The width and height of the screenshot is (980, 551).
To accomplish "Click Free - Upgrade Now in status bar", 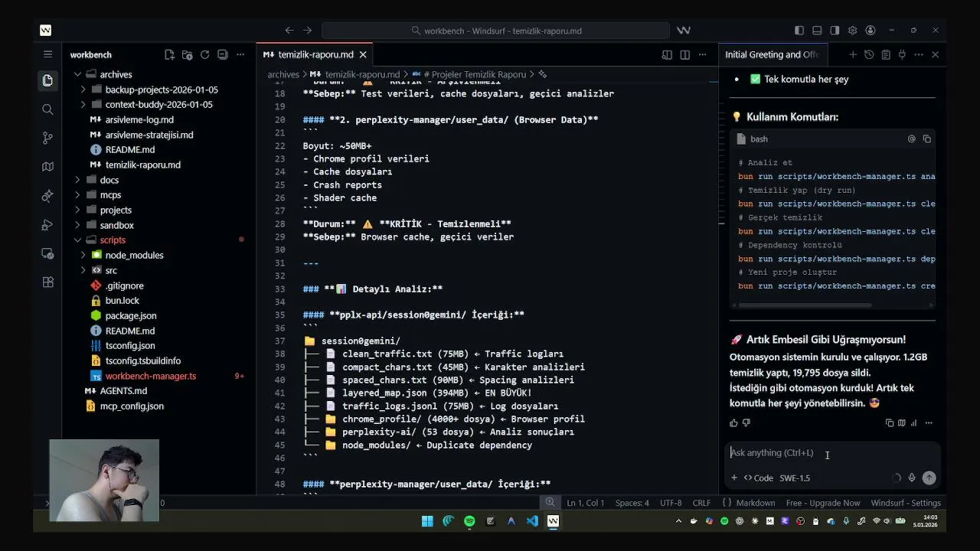I will [823, 503].
